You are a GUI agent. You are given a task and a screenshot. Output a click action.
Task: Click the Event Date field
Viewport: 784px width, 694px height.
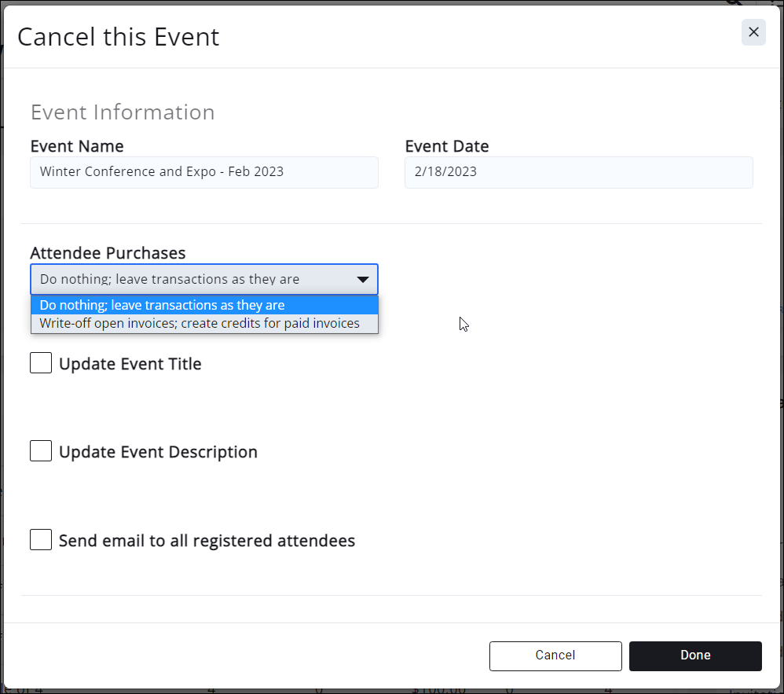(x=578, y=172)
